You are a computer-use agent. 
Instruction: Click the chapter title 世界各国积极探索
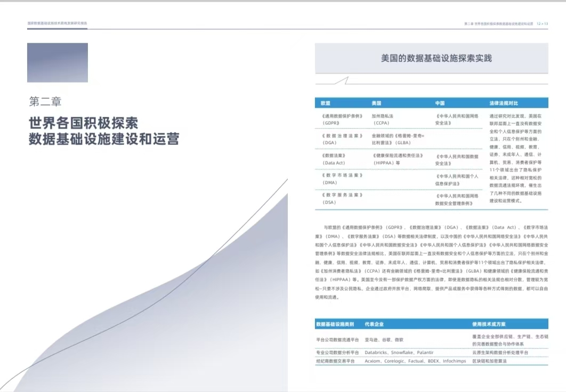[83, 123]
